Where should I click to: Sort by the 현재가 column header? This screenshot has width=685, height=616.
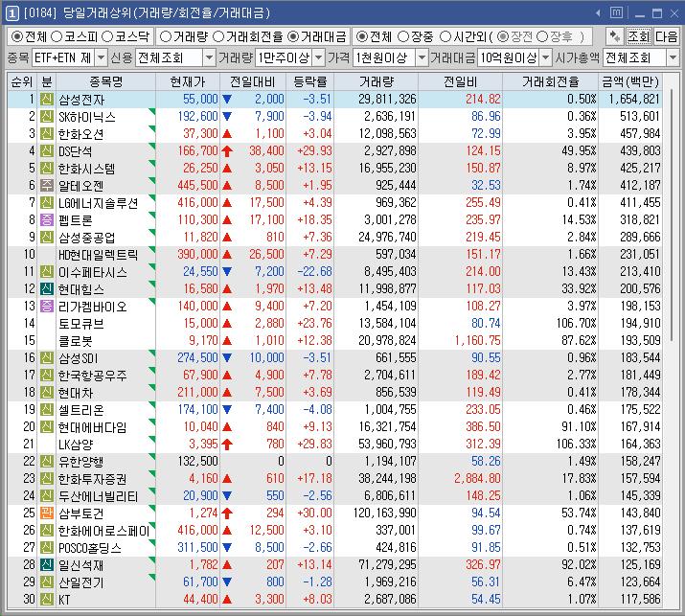click(188, 81)
